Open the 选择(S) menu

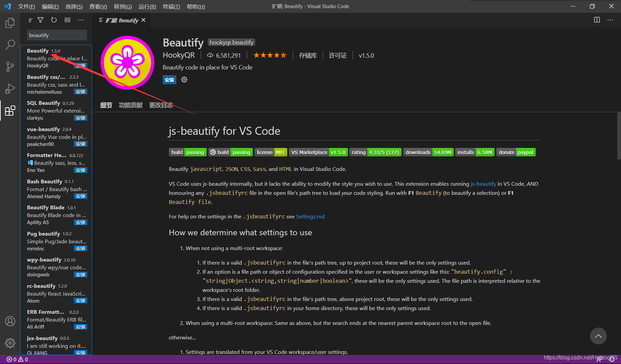pos(74,6)
